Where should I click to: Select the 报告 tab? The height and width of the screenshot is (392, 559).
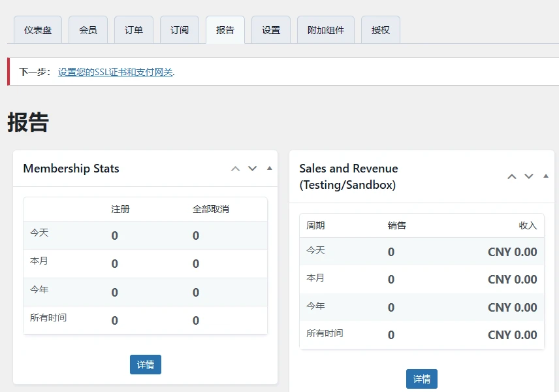225,29
